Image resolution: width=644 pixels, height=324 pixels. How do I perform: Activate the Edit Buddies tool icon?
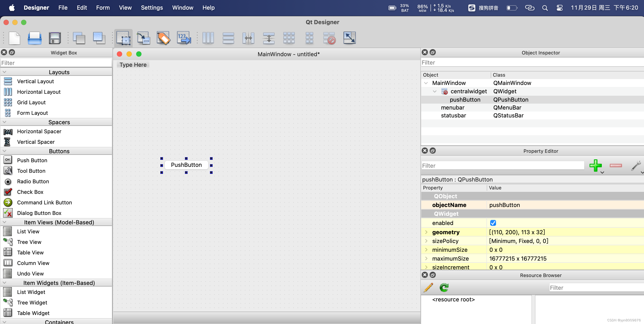(163, 38)
